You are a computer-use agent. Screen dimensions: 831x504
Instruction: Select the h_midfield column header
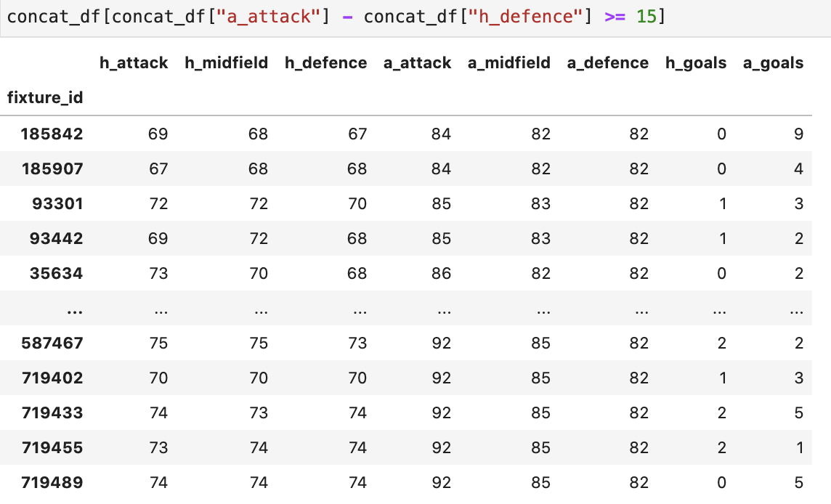point(227,63)
